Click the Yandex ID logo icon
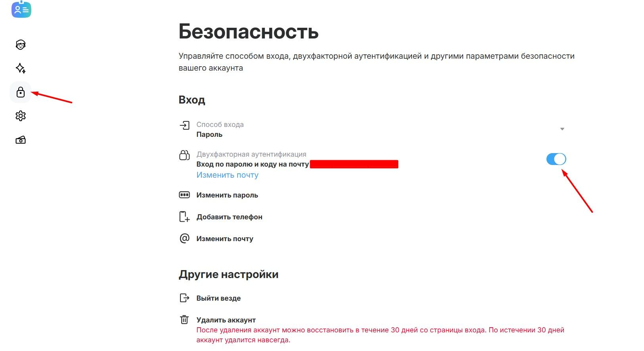This screenshot has width=644, height=351. pos(21,10)
